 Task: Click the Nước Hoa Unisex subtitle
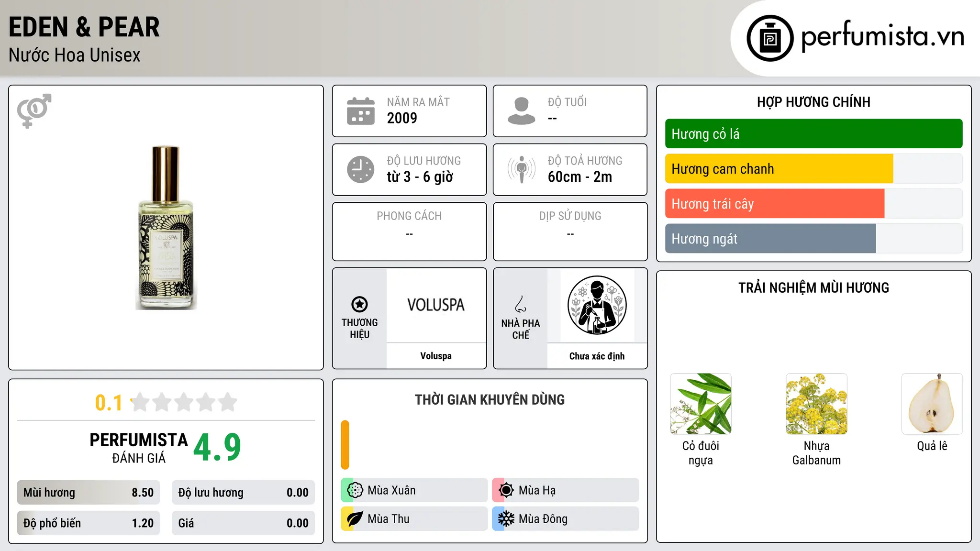tap(75, 55)
